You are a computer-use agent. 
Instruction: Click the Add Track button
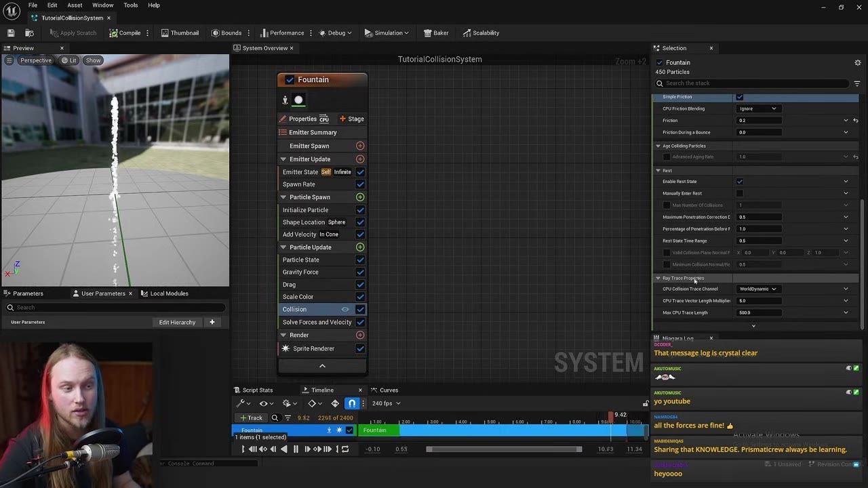pyautogui.click(x=251, y=418)
